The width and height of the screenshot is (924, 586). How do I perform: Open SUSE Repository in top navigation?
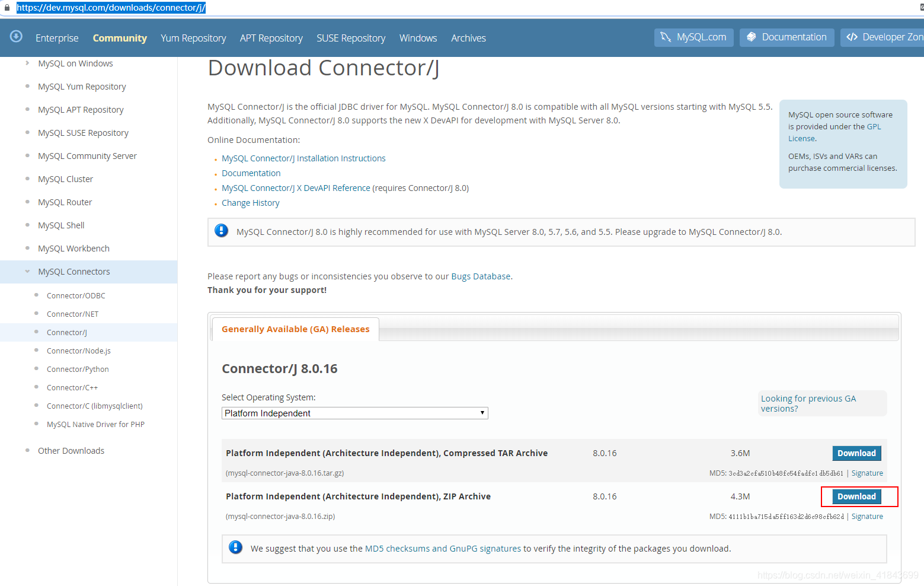351,38
